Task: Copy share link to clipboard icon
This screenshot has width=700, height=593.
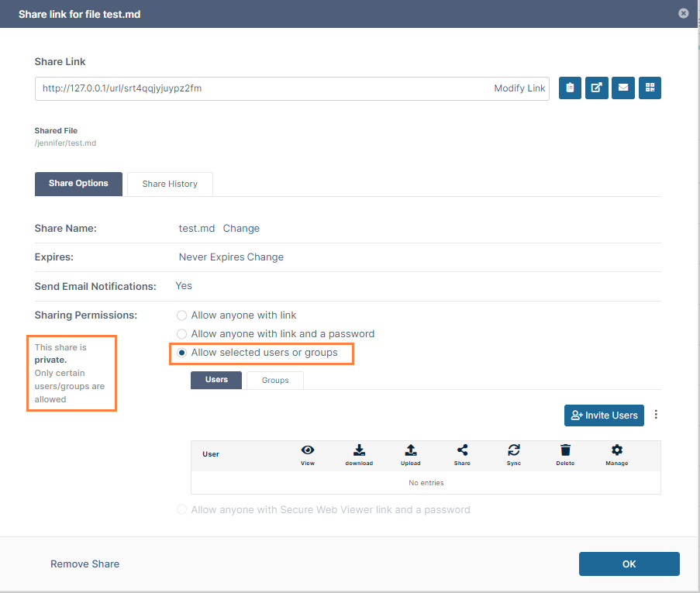Action: click(570, 88)
